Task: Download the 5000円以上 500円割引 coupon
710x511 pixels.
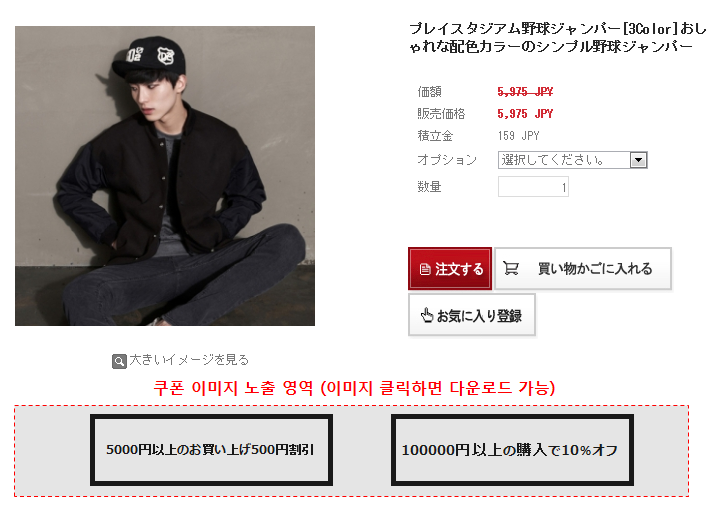Action: [211, 449]
